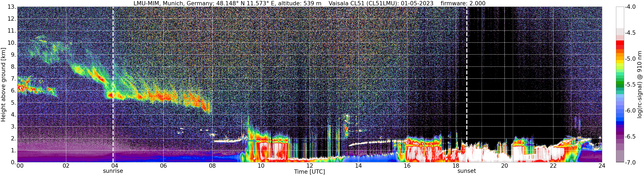Screen dimensions: 644x176
Task: Click the '-6.5' colorbar tick label
Action: (630, 137)
